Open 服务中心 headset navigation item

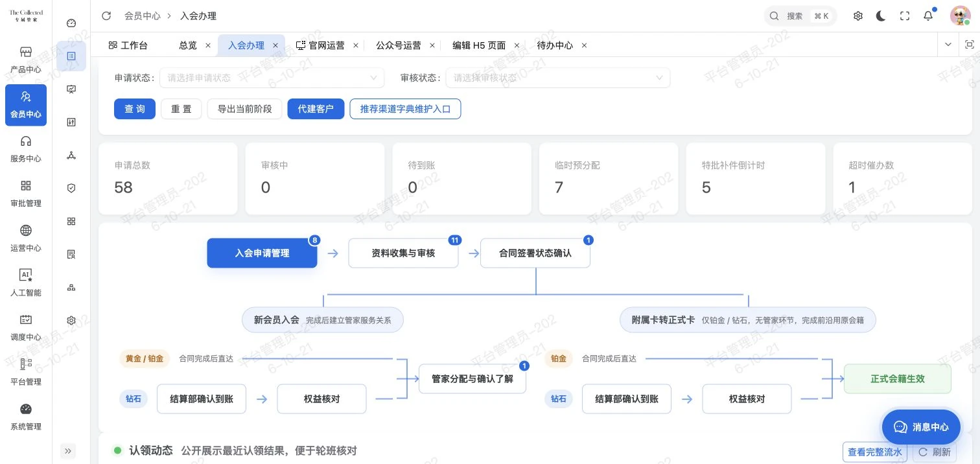(26, 149)
